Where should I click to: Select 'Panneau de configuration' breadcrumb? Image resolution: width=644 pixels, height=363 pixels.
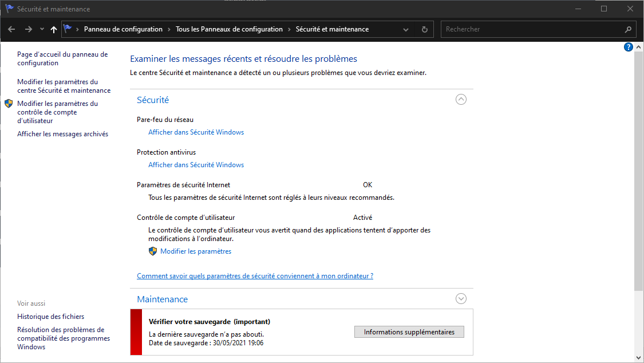tap(123, 29)
